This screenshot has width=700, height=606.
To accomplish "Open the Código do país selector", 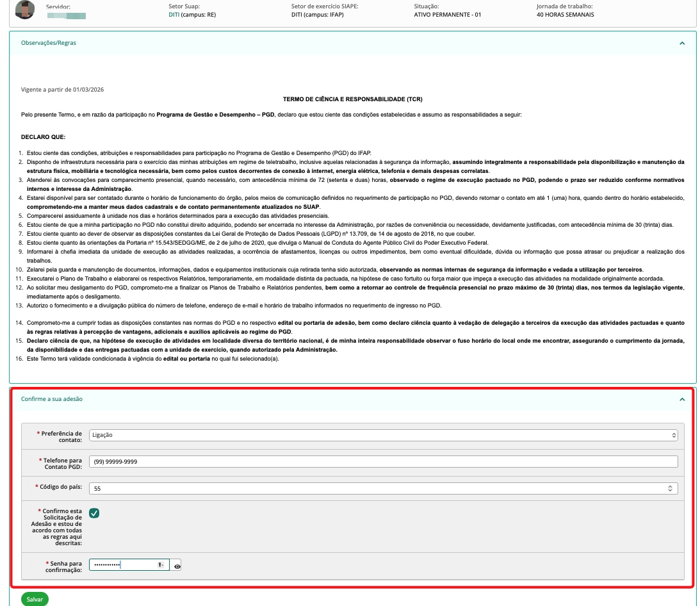I will (x=383, y=489).
